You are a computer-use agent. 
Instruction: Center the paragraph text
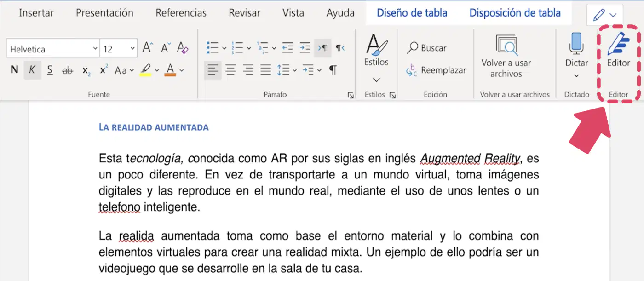(x=230, y=70)
